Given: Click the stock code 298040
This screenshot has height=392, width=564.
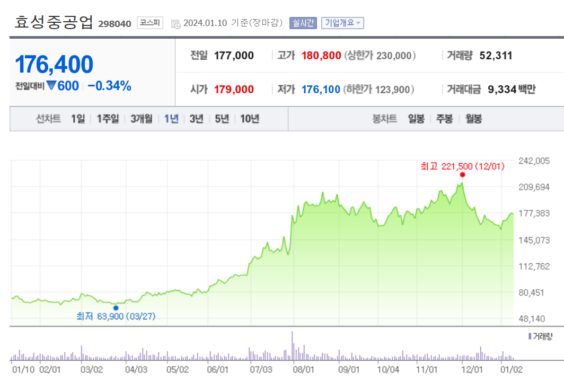Looking at the screenshot, I should point(114,24).
